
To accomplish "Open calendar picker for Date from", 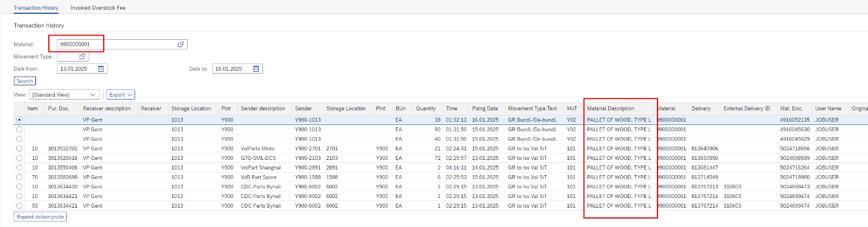I will (102, 69).
